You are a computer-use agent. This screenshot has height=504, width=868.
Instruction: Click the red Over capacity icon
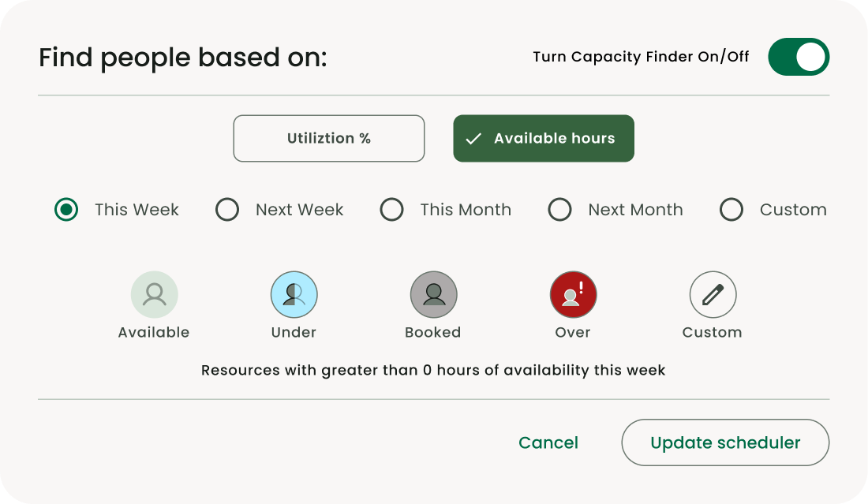pos(573,293)
